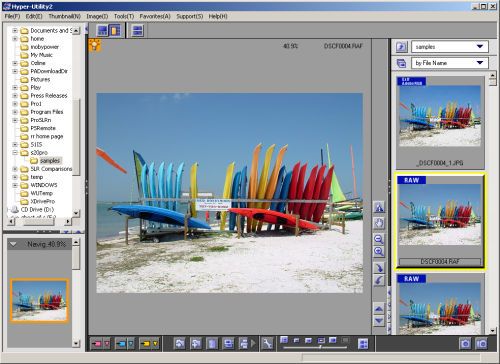Click the thumbnail size slider
This screenshot has width=500, height=364.
pyautogui.click(x=315, y=347)
